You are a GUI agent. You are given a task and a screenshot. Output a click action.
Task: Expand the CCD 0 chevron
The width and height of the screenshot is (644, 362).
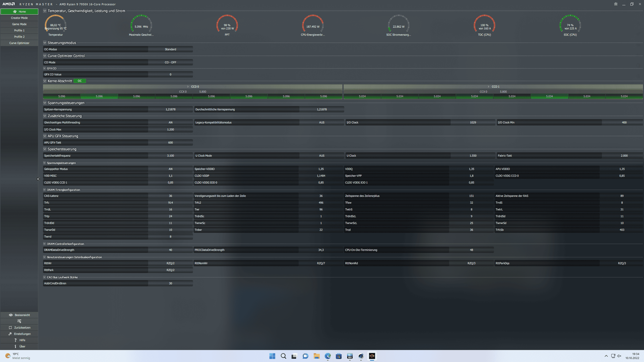click(188, 86)
